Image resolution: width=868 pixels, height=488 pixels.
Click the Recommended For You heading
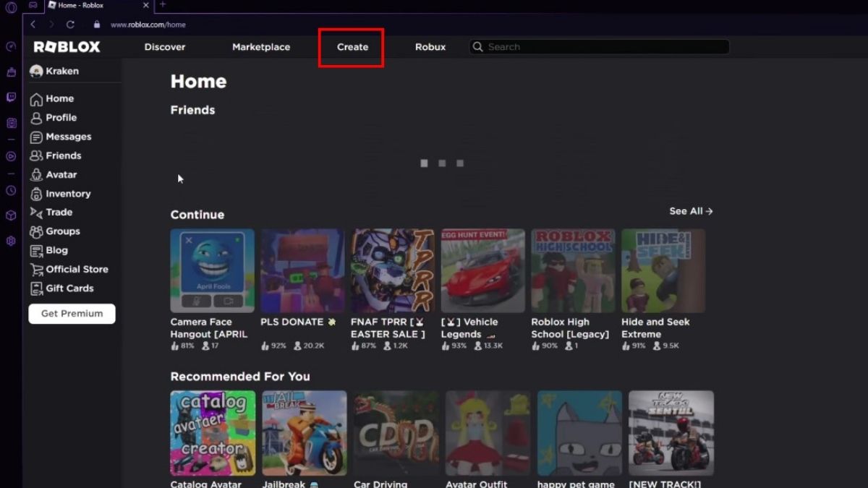point(240,377)
